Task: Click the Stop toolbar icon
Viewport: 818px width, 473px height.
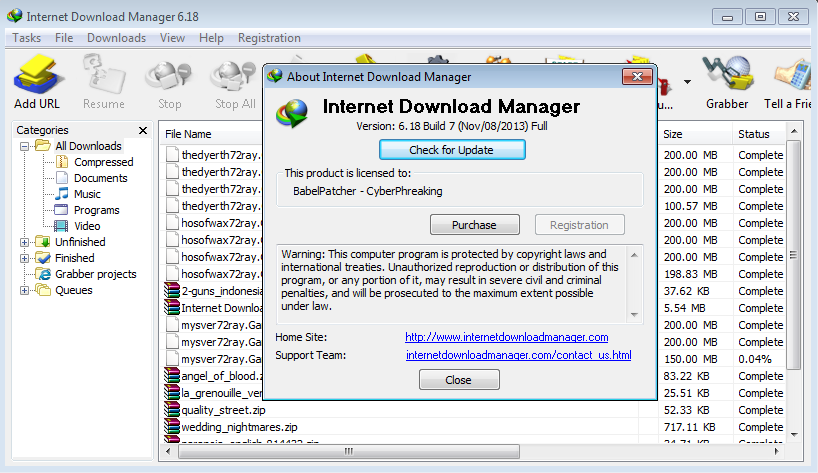Action: [169, 77]
